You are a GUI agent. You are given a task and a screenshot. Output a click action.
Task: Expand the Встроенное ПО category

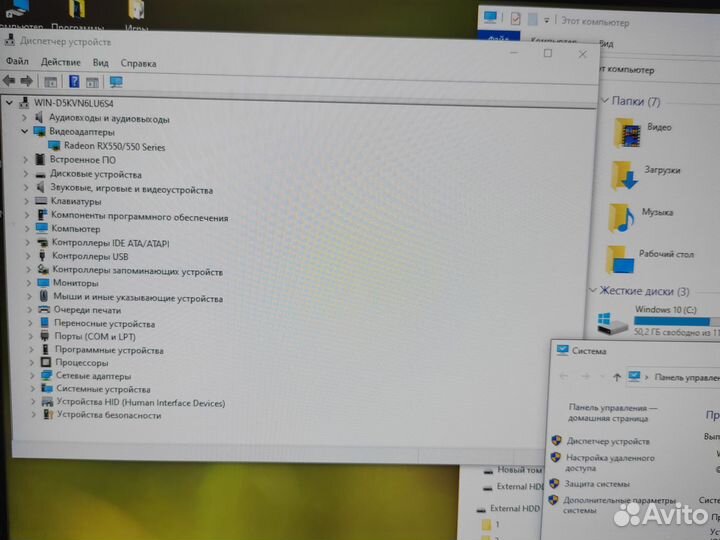pyautogui.click(x=26, y=159)
